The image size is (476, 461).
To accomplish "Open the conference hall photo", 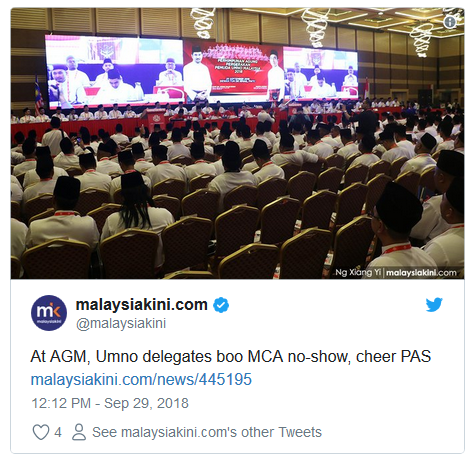I will tap(237, 143).
